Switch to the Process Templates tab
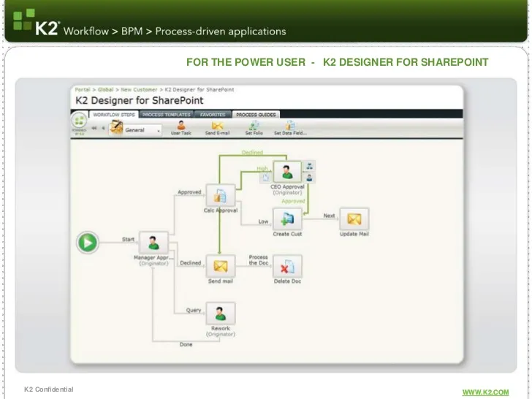This screenshot has height=399, width=532. 167,115
